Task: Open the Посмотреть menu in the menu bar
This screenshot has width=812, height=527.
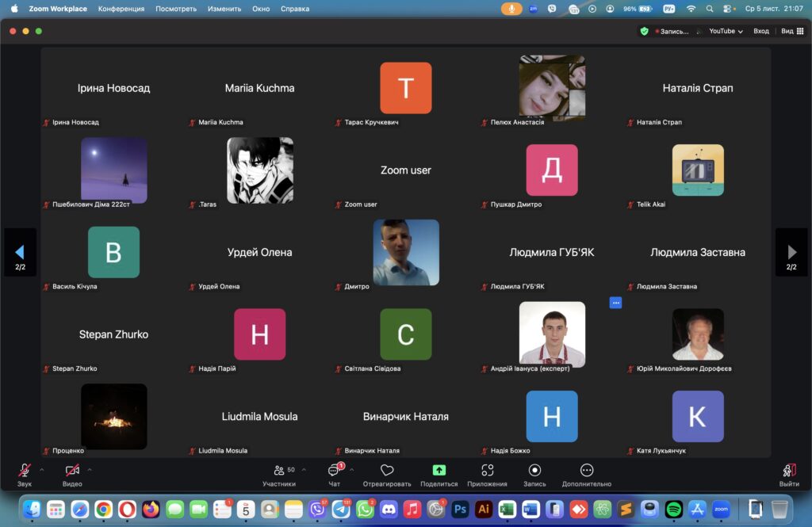Action: pos(176,9)
